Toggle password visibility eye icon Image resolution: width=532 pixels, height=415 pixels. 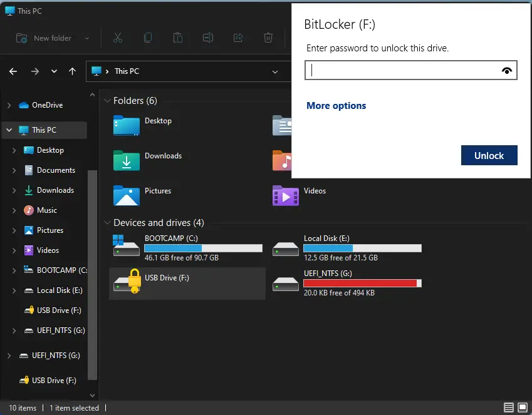[x=506, y=71]
